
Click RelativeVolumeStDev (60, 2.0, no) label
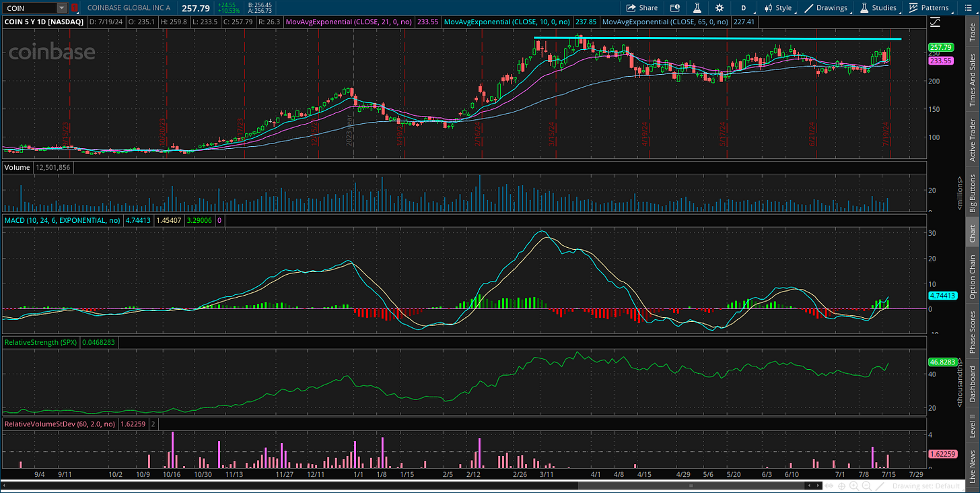pos(59,424)
